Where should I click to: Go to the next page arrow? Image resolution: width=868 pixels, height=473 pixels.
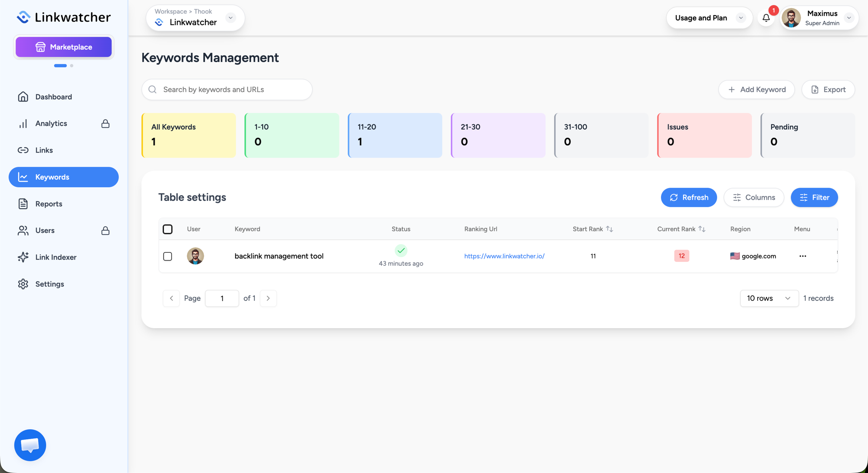(268, 298)
